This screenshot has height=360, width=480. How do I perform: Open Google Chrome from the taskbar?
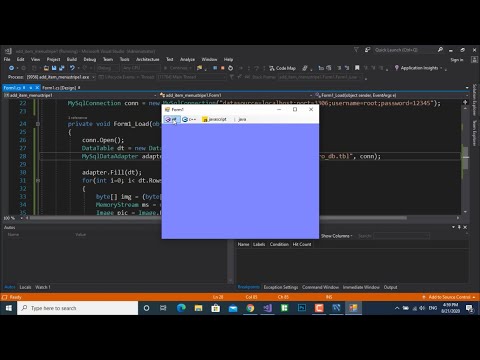point(250,308)
